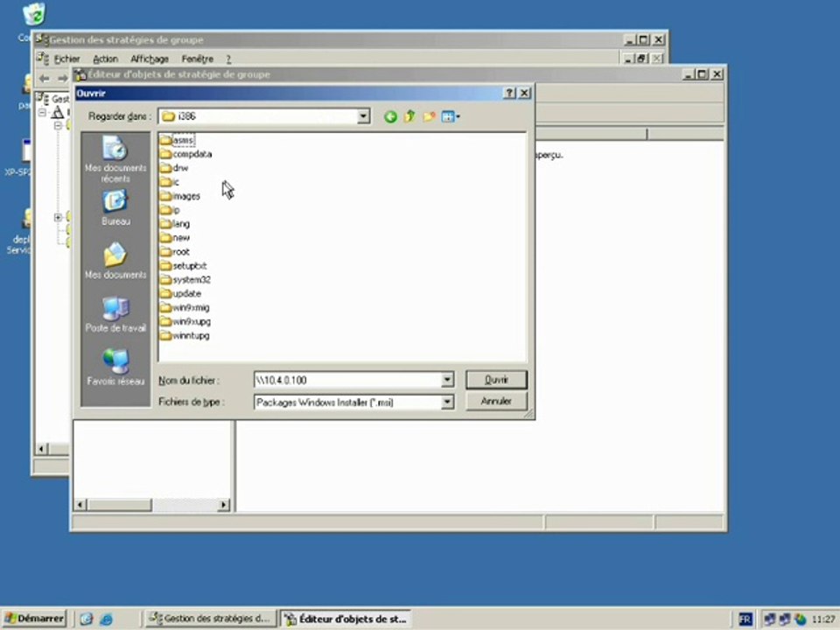Open Mes documents in places bar
The height and width of the screenshot is (630, 840).
tap(115, 261)
